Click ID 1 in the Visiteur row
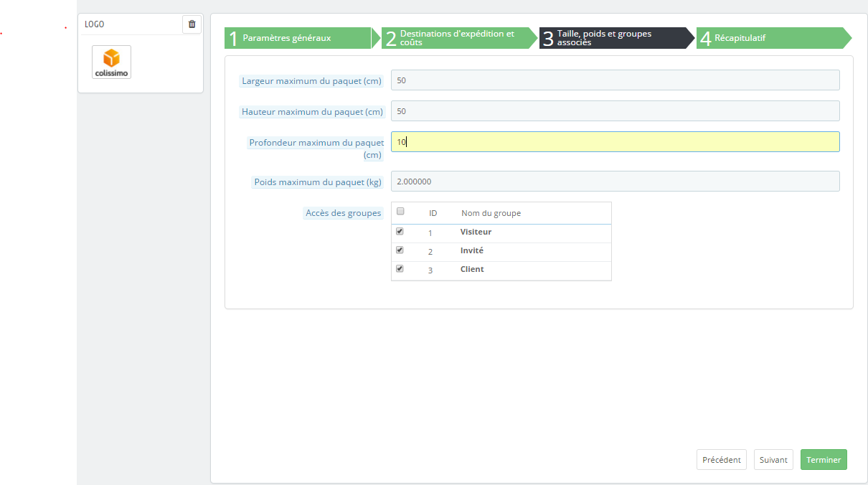Screen dimensions: 868x485 430,233
